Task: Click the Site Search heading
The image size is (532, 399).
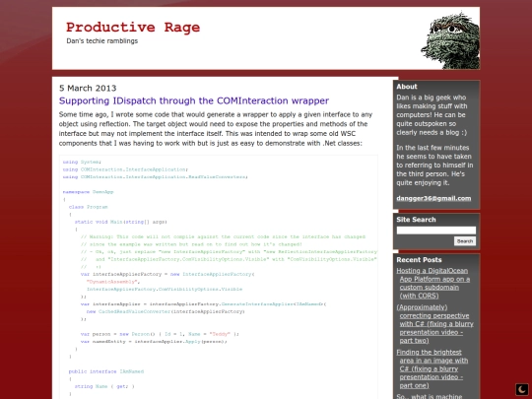Action: pos(416,220)
